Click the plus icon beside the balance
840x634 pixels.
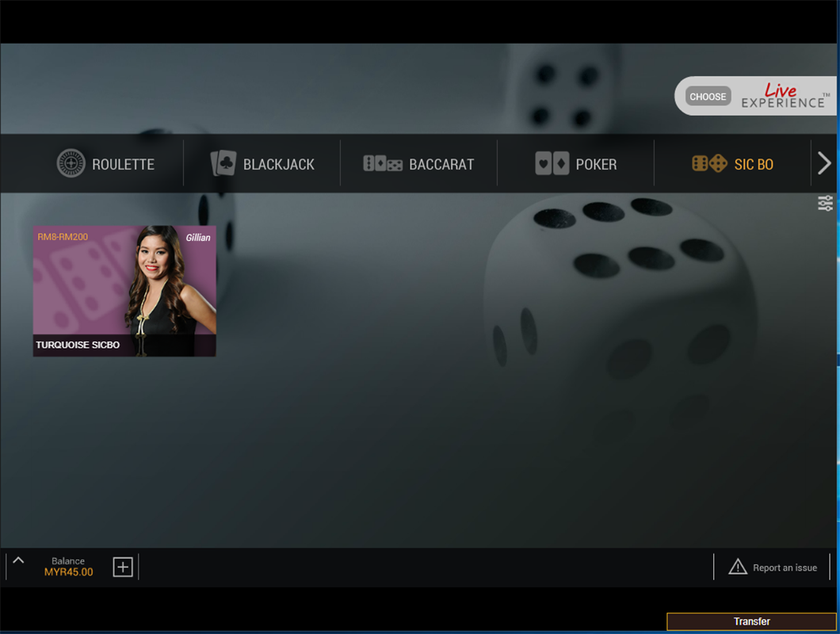point(123,567)
